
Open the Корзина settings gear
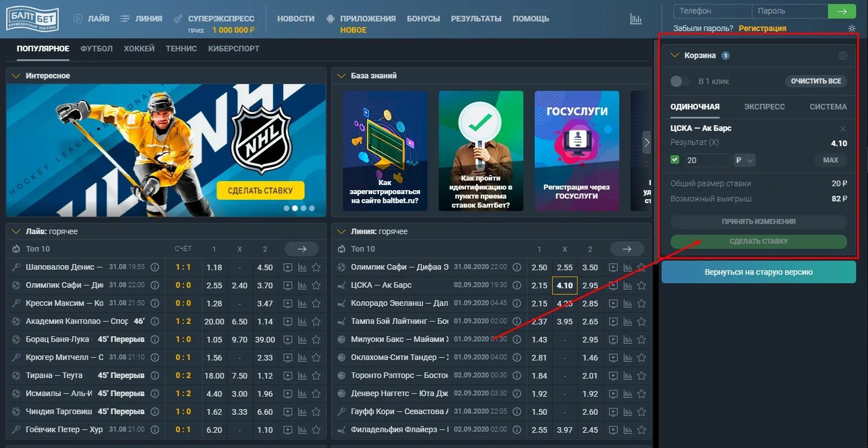(843, 55)
